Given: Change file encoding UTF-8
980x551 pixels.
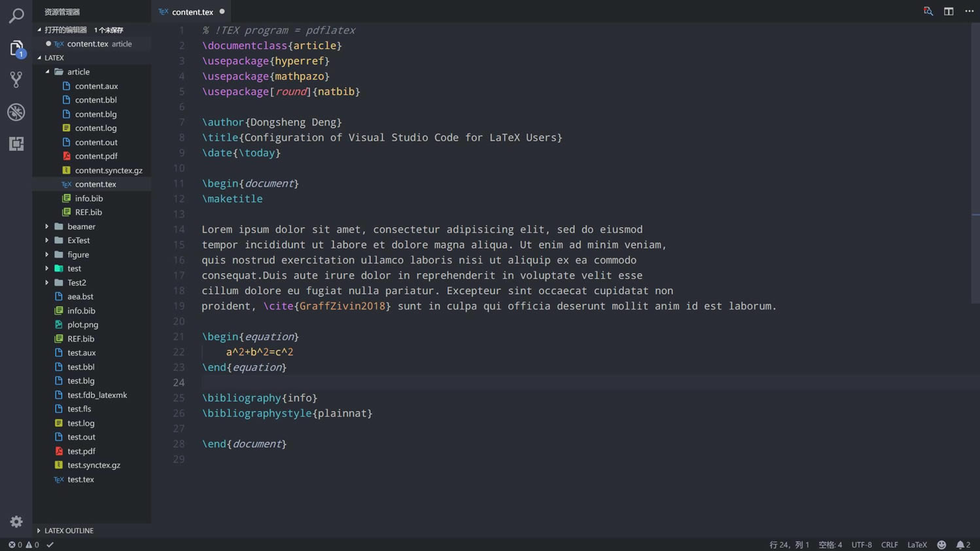Looking at the screenshot, I should point(862,544).
